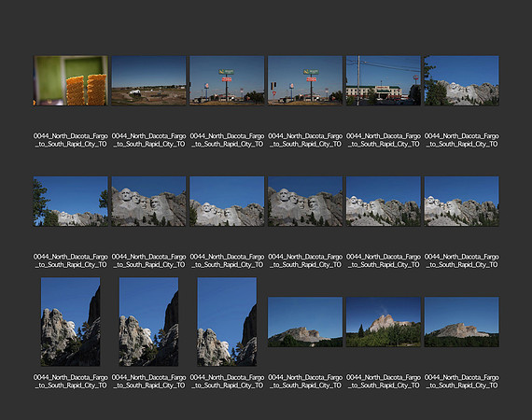Image resolution: width=532 pixels, height=420 pixels.
Task: Open the barren dirt landscape photo
Action: (149, 81)
